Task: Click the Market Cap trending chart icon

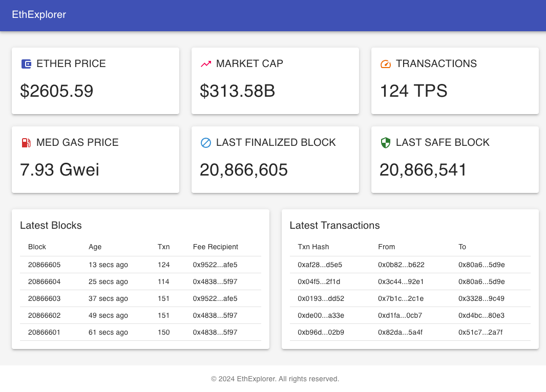Action: (205, 63)
